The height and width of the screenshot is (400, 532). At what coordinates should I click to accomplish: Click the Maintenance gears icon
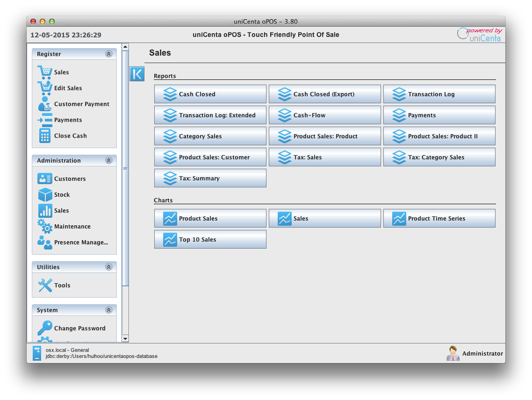pyautogui.click(x=45, y=226)
